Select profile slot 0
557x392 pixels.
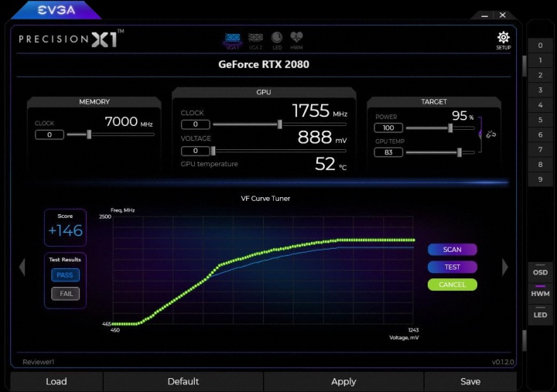(x=540, y=46)
